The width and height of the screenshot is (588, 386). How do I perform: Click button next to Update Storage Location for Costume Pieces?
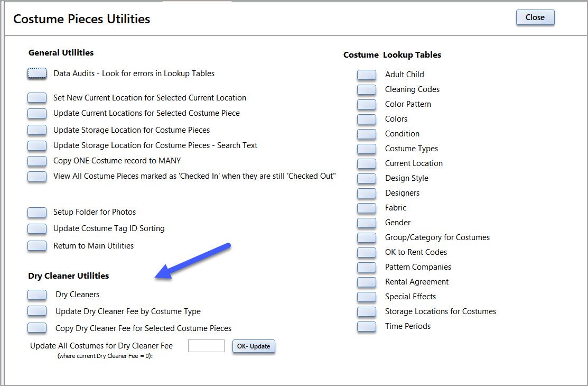click(x=37, y=130)
